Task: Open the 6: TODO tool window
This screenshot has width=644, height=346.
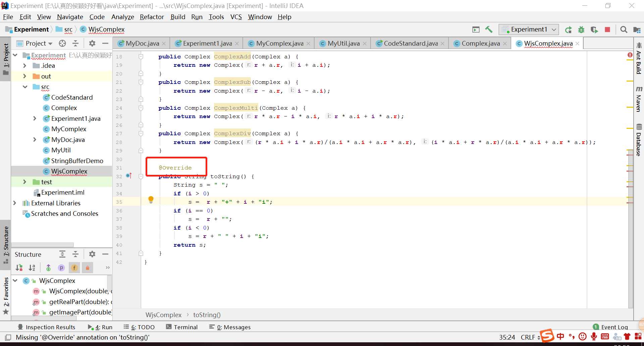Action: tap(139, 327)
